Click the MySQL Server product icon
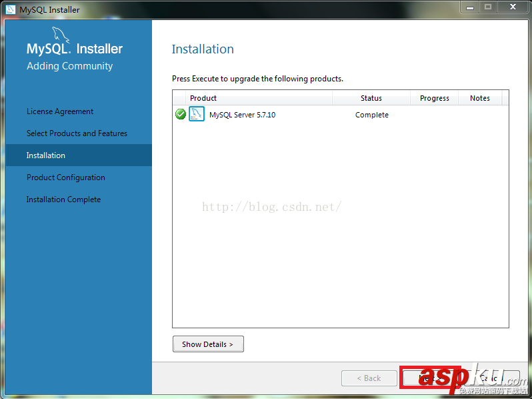This screenshot has height=399, width=532. tap(197, 114)
